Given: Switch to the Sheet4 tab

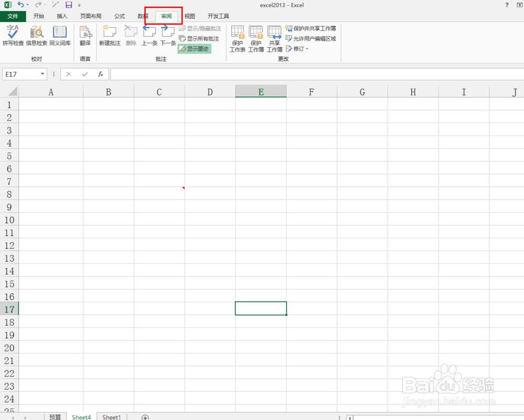Looking at the screenshot, I should coord(81,417).
